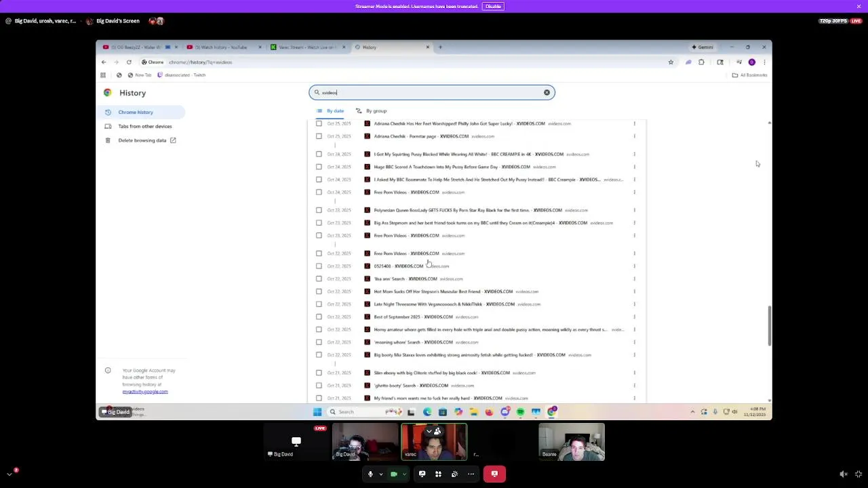
Task: Disconnect from the call
Action: pos(494,474)
